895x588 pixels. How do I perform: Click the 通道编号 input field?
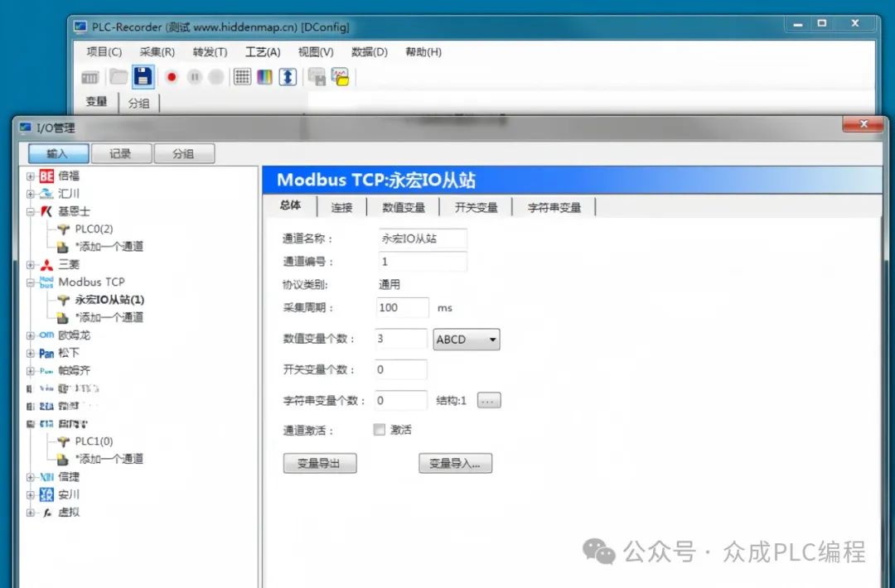[x=423, y=261]
